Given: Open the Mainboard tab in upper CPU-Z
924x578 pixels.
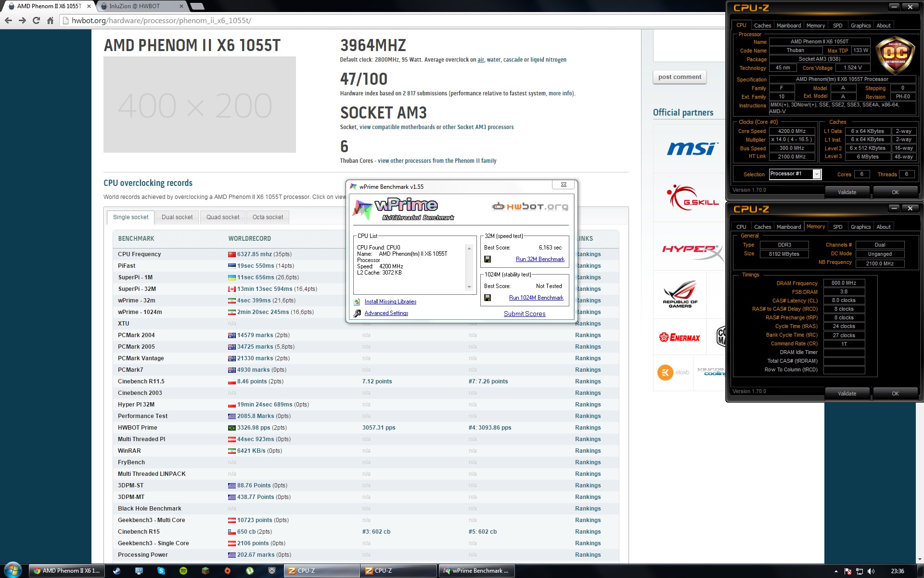Looking at the screenshot, I should (789, 26).
